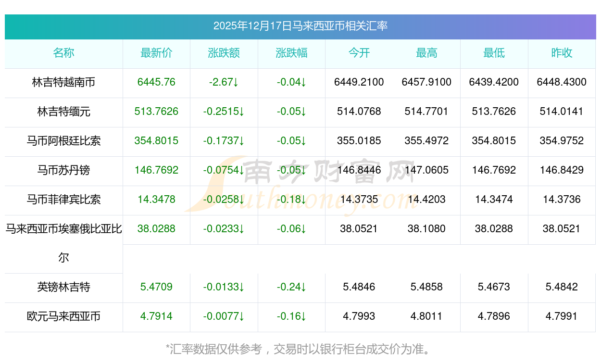Click the 汇率数据仅供参考 disclaimer note

(x=298, y=349)
